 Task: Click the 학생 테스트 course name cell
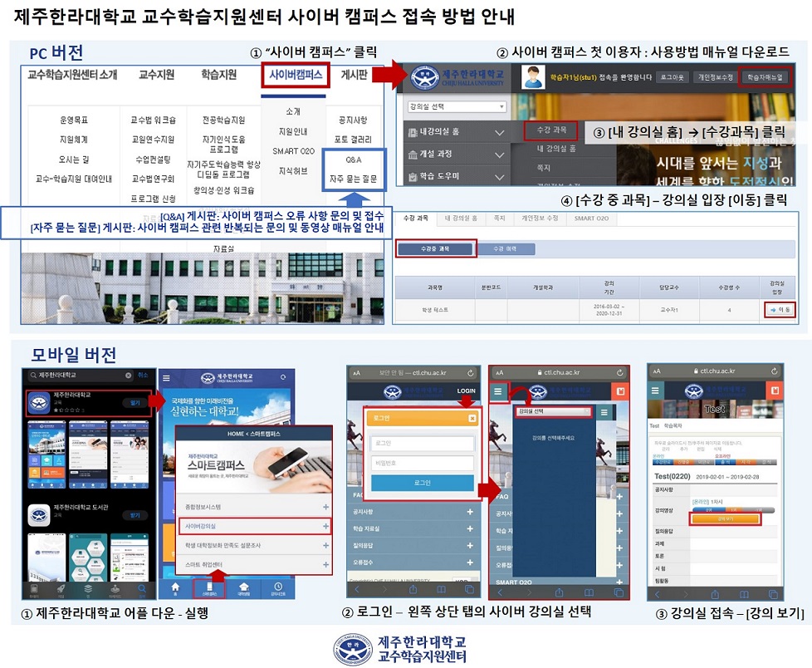tap(435, 310)
